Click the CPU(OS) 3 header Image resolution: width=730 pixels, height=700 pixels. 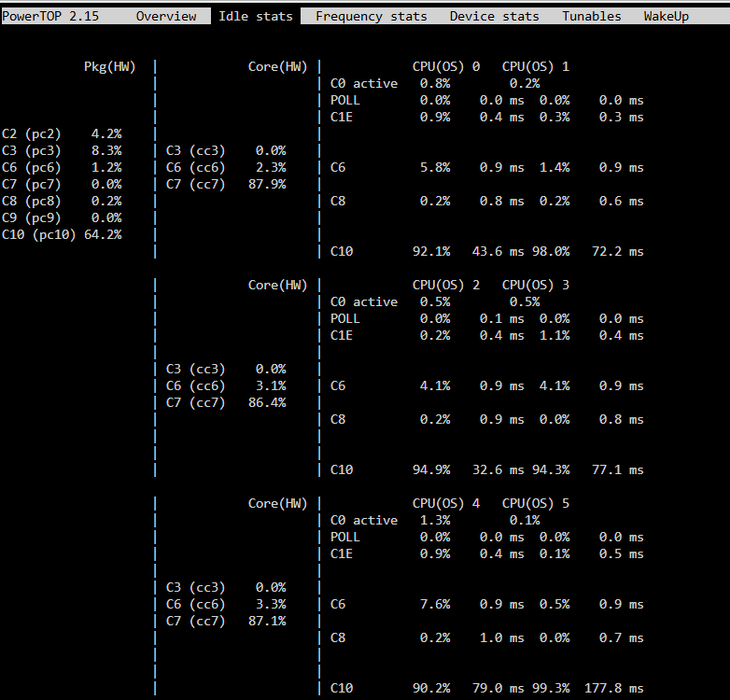point(536,285)
